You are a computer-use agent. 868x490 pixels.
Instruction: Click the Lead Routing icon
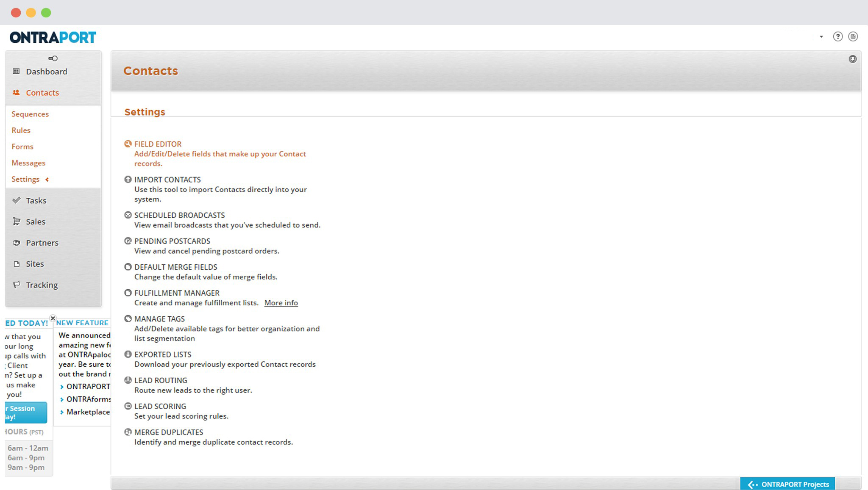[127, 380]
